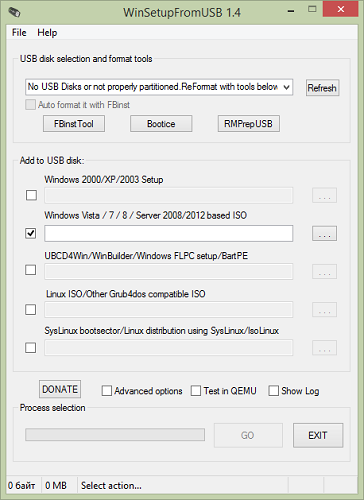Click the '0 байт' status bar entry
The height and width of the screenshot is (500, 364).
(x=21, y=486)
